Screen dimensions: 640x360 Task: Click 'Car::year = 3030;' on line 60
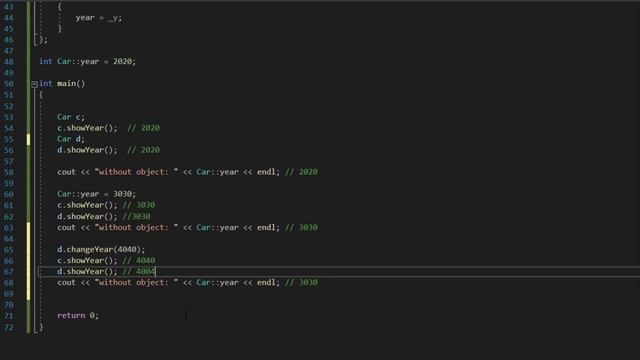click(96, 194)
